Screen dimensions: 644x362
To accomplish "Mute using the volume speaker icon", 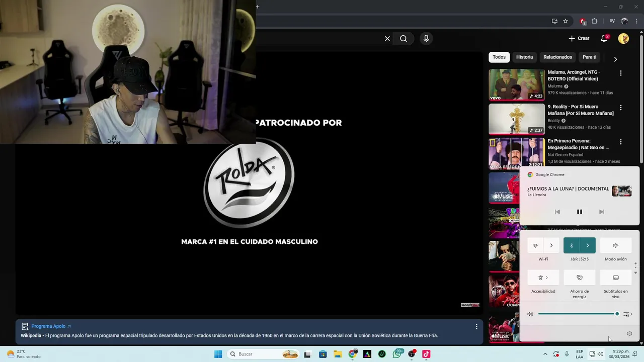I will 530,314.
